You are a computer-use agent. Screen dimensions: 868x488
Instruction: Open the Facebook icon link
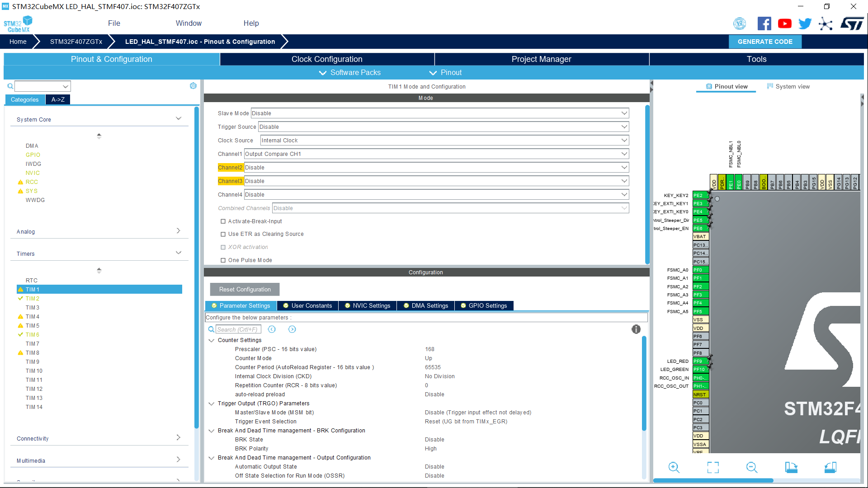click(x=764, y=23)
